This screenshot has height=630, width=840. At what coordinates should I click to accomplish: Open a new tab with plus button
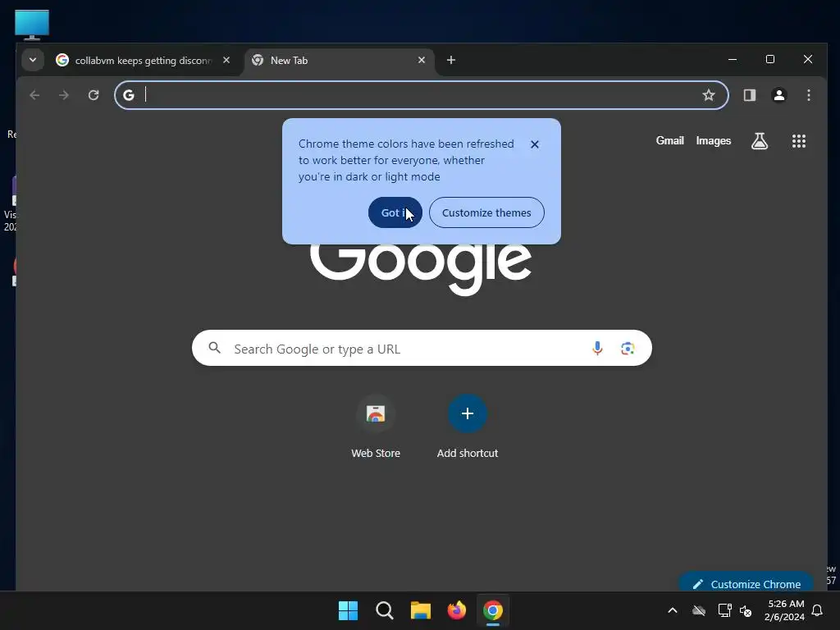[451, 60]
